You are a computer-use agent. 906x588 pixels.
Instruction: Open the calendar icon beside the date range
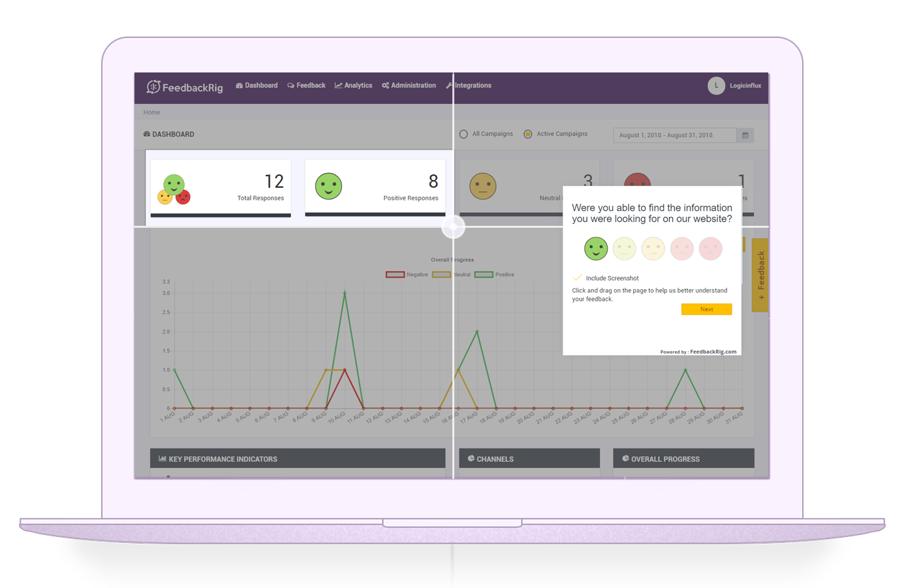click(x=745, y=135)
